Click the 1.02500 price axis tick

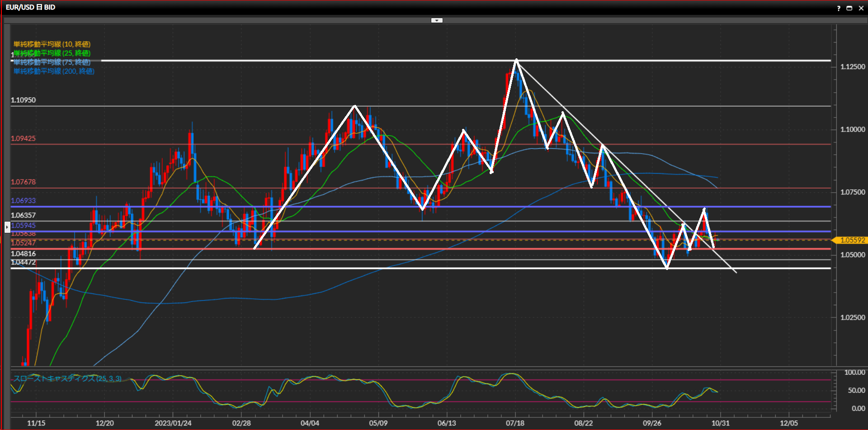(x=852, y=317)
